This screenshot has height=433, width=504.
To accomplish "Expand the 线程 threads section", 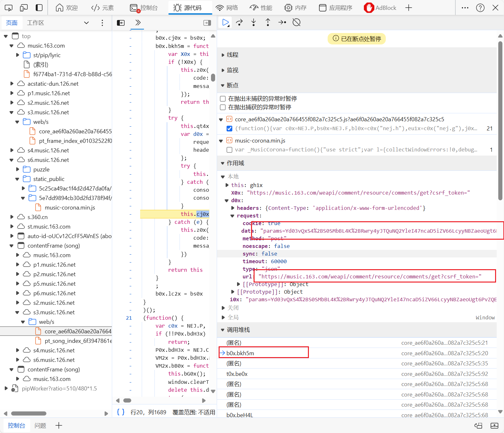I will (x=223, y=55).
